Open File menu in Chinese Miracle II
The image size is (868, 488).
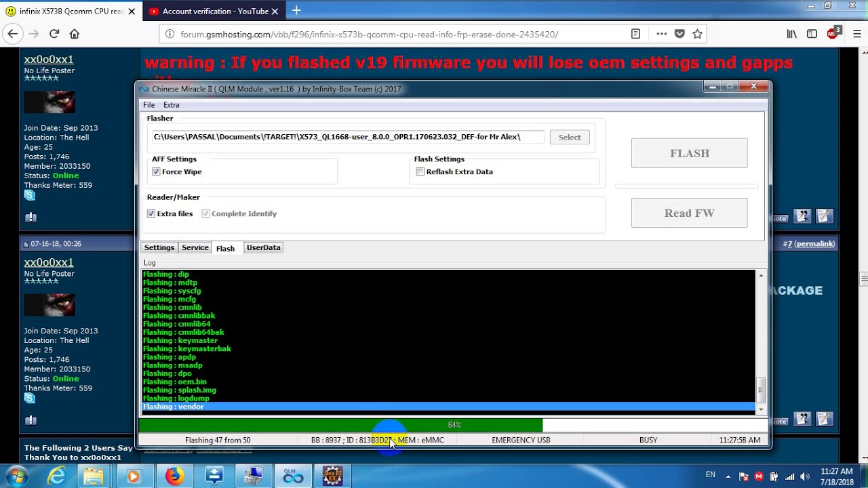149,105
